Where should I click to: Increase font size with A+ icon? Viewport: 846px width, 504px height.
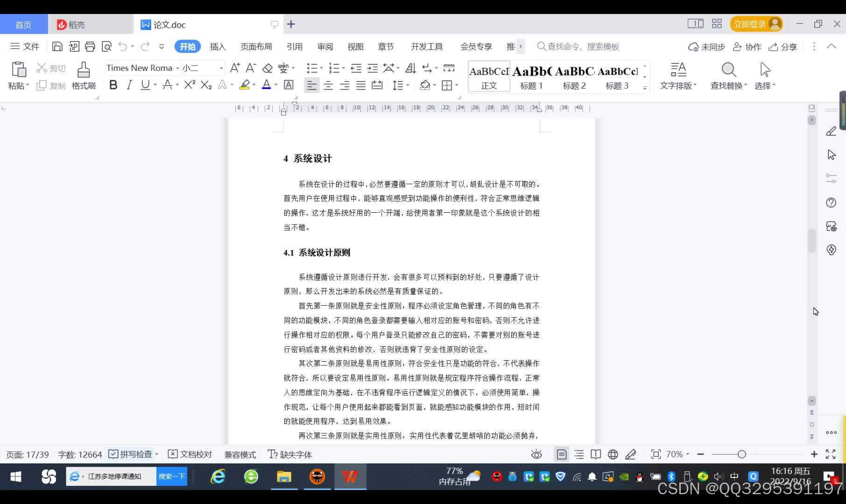(235, 68)
